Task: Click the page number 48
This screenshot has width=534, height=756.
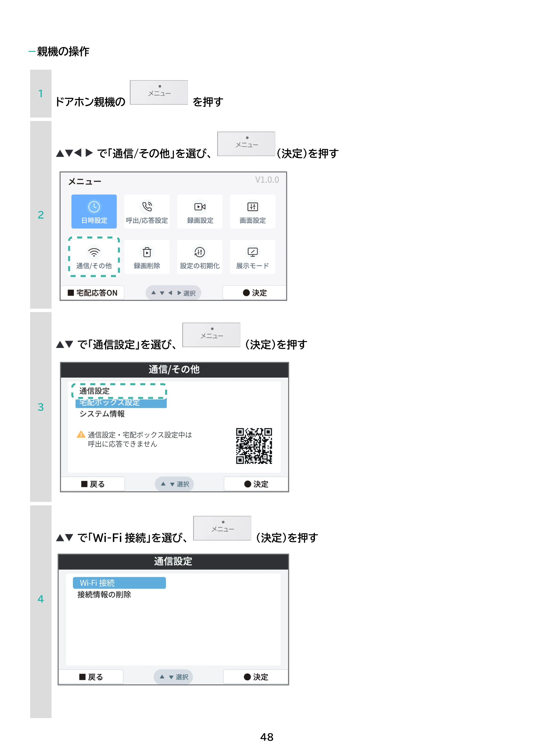Action: [267, 737]
